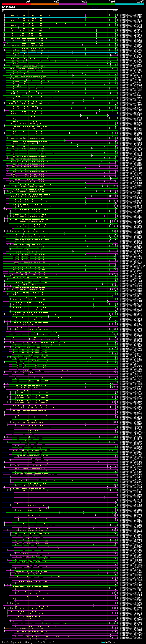Select the UniRef100_Q40415 label
Viewport: 146px width, 644px height.
[x=131, y=32]
